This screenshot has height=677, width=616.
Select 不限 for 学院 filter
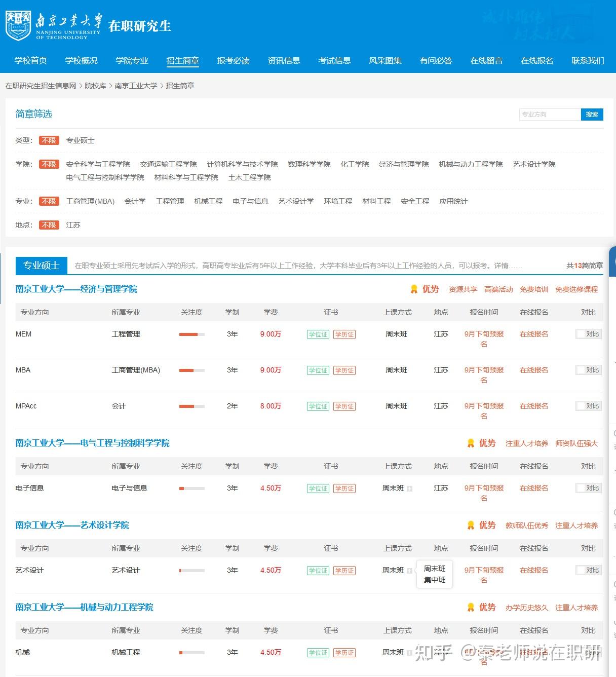click(x=49, y=164)
